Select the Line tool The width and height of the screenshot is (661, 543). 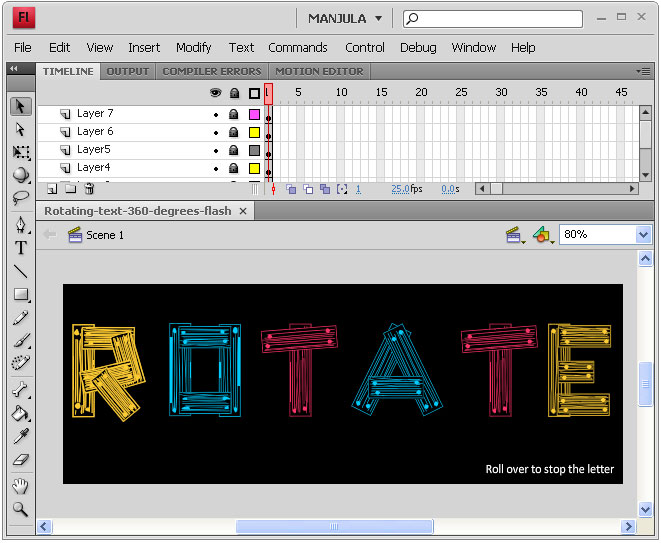click(21, 271)
